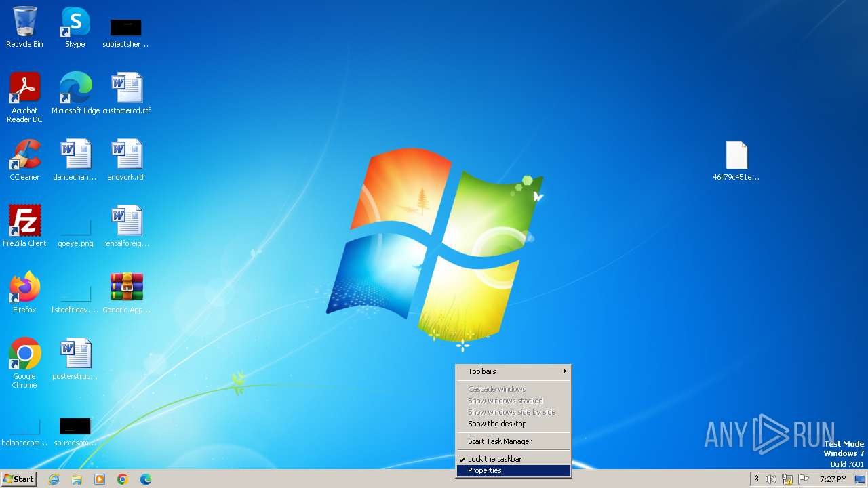The image size is (868, 488).
Task: Select the Firefox desktop shortcut
Action: pyautogui.click(x=24, y=292)
